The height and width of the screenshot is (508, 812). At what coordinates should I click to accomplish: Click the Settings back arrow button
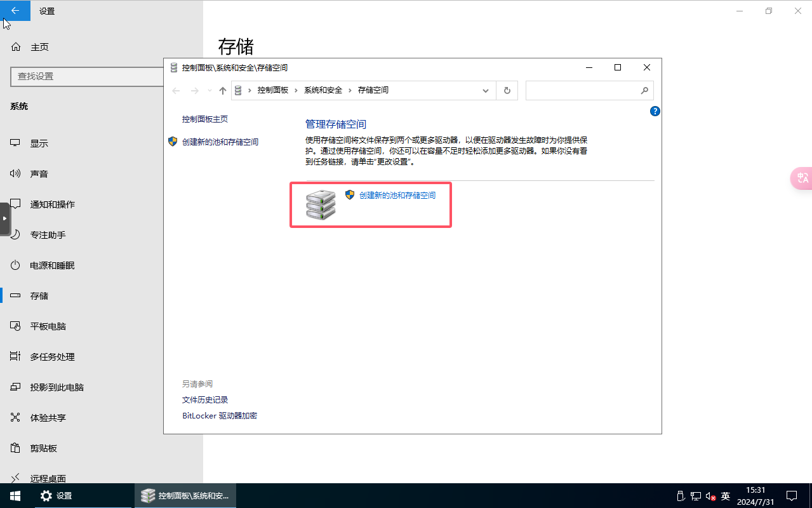coord(15,11)
